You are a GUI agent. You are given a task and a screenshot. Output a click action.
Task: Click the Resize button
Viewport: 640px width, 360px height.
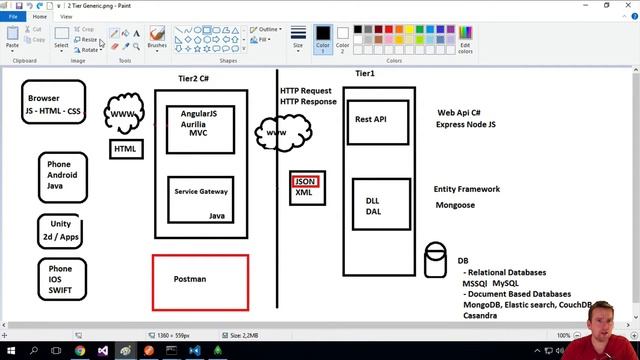pyautogui.click(x=86, y=40)
